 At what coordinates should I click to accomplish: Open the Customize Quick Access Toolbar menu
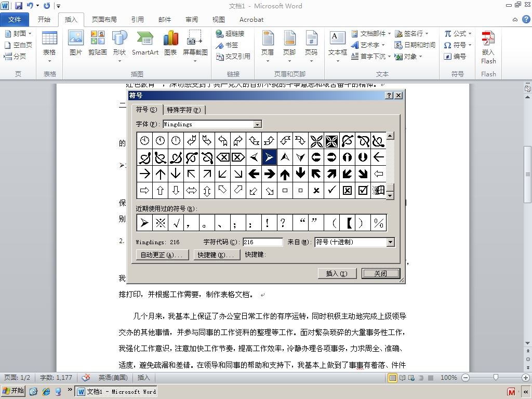tap(58, 6)
